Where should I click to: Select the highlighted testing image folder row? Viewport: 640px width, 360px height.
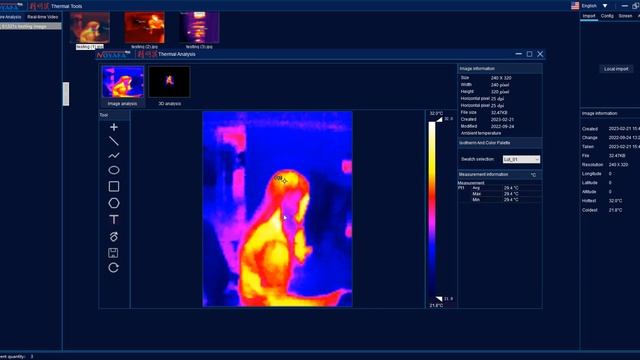31,27
